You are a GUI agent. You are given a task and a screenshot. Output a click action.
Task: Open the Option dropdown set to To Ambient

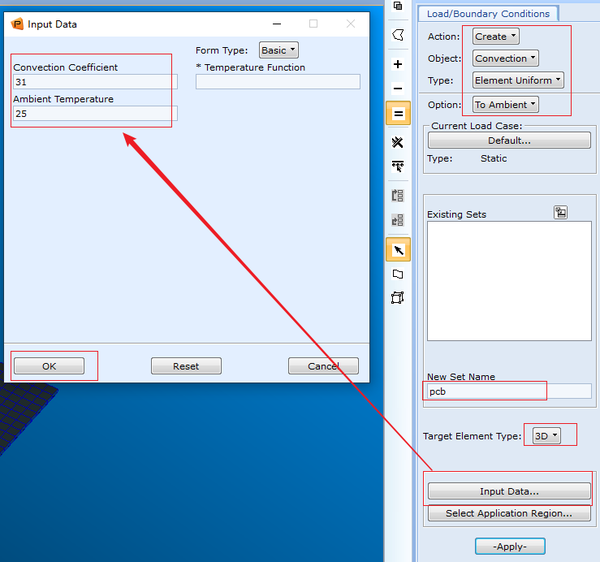pyautogui.click(x=505, y=104)
